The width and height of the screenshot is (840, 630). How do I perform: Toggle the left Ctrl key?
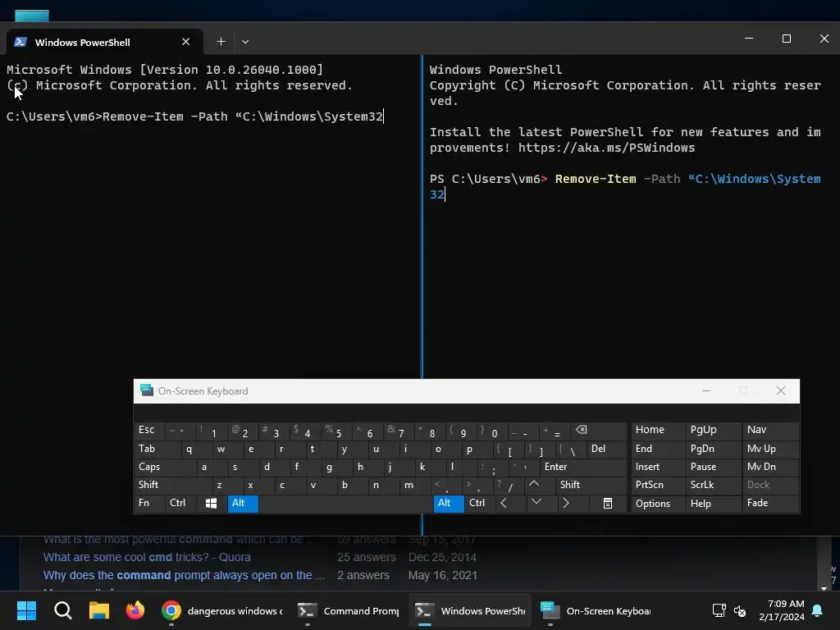coord(180,503)
